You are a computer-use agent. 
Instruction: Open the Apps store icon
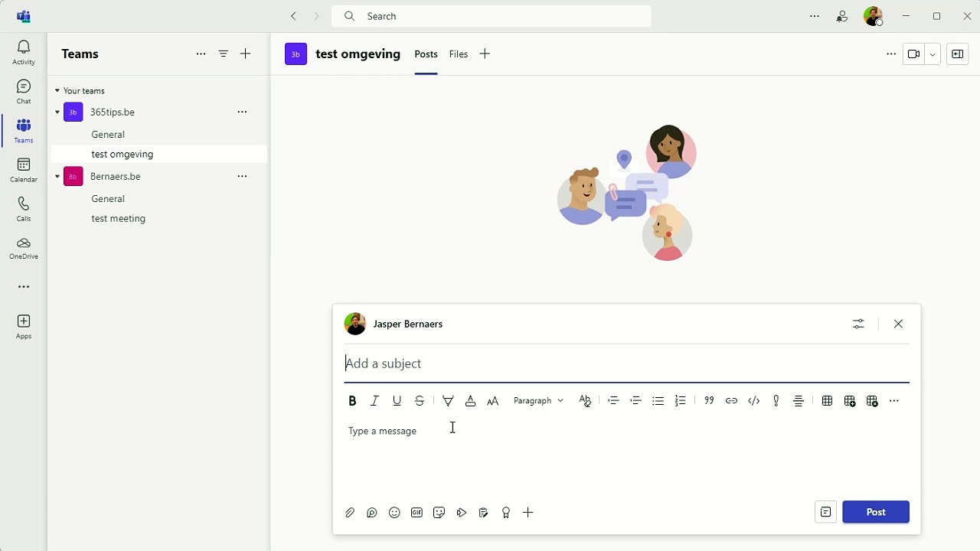[x=24, y=326]
